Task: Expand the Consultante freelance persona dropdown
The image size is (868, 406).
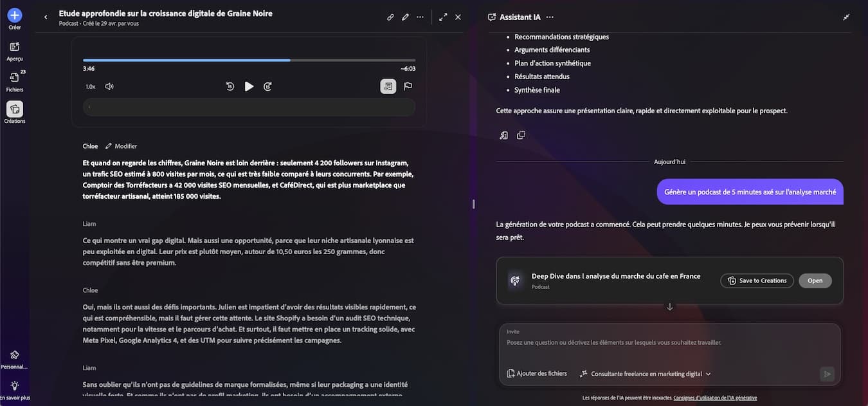Action: pos(646,373)
